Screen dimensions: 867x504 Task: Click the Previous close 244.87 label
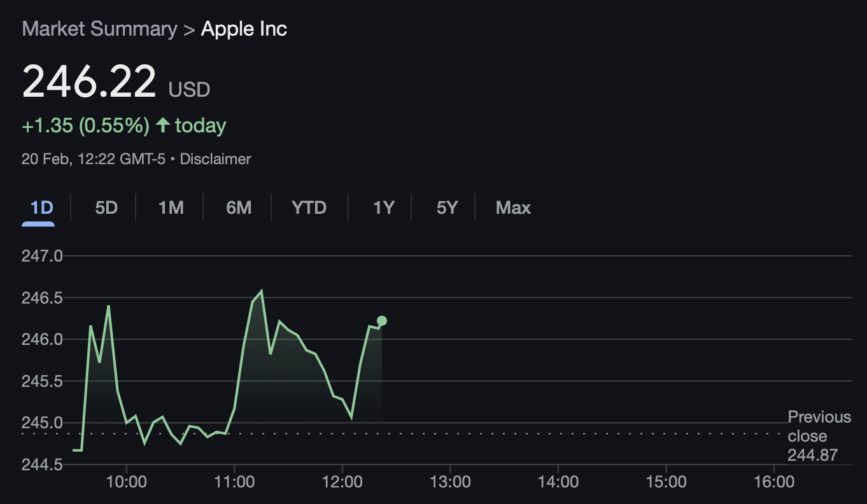819,436
